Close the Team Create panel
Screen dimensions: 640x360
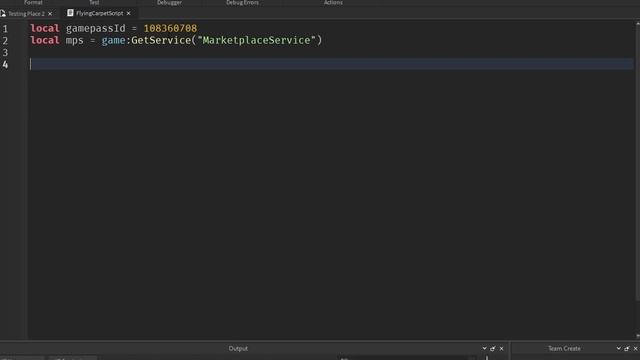click(636, 349)
